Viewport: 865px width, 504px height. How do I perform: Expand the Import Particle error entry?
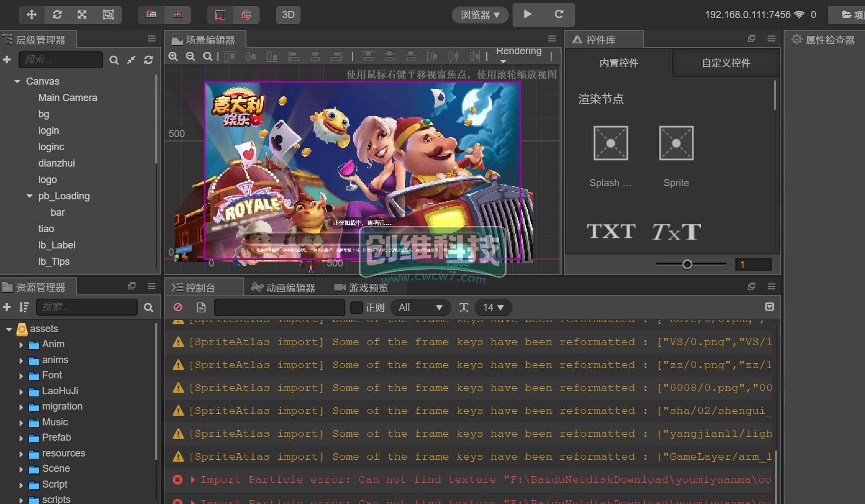[192, 479]
